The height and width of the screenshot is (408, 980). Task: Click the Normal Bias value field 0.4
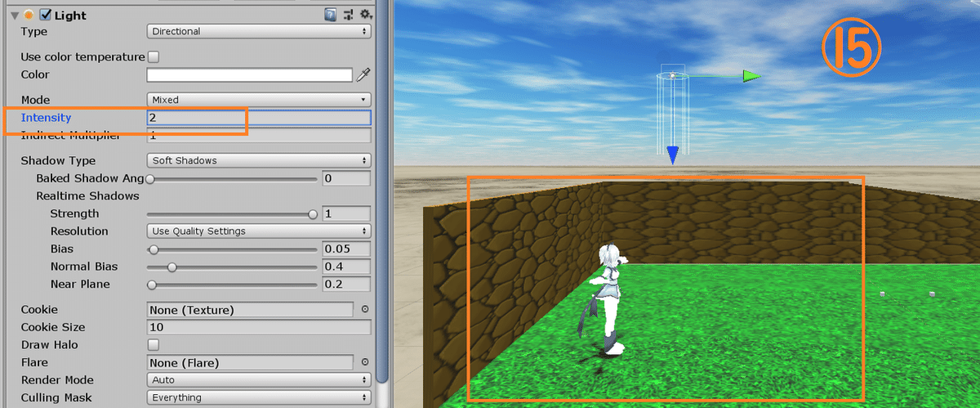click(x=346, y=267)
